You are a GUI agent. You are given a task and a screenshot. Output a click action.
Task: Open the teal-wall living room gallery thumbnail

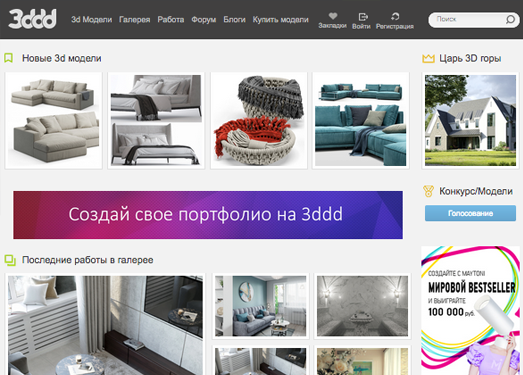pos(260,306)
